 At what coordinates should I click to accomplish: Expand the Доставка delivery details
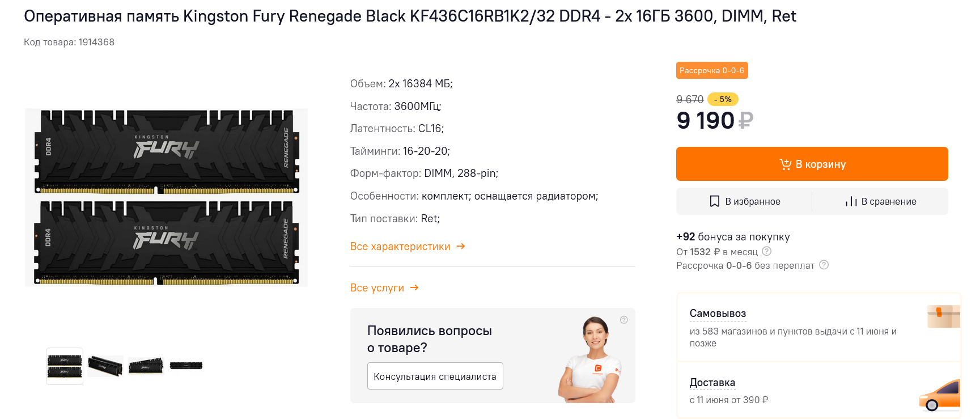[x=712, y=383]
